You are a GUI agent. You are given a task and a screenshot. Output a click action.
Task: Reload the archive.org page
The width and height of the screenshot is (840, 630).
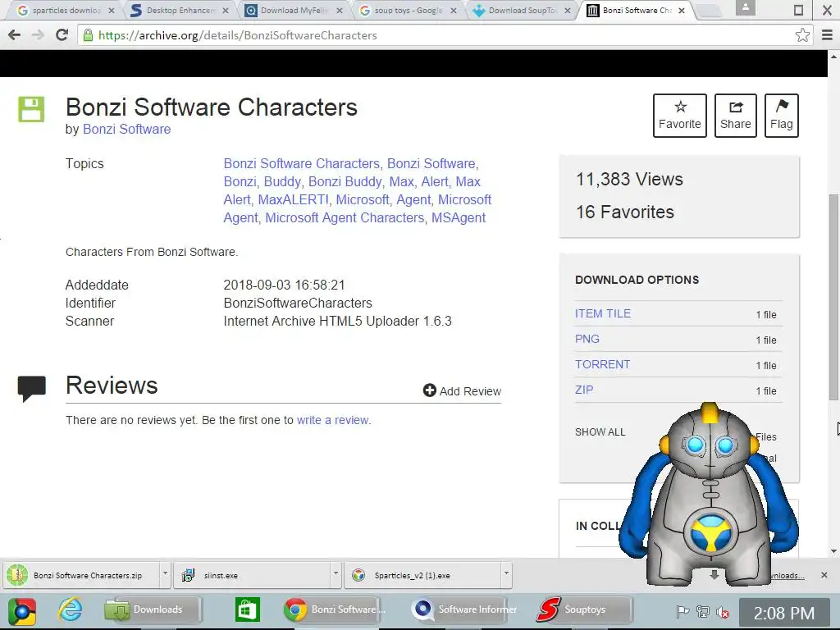click(x=62, y=35)
